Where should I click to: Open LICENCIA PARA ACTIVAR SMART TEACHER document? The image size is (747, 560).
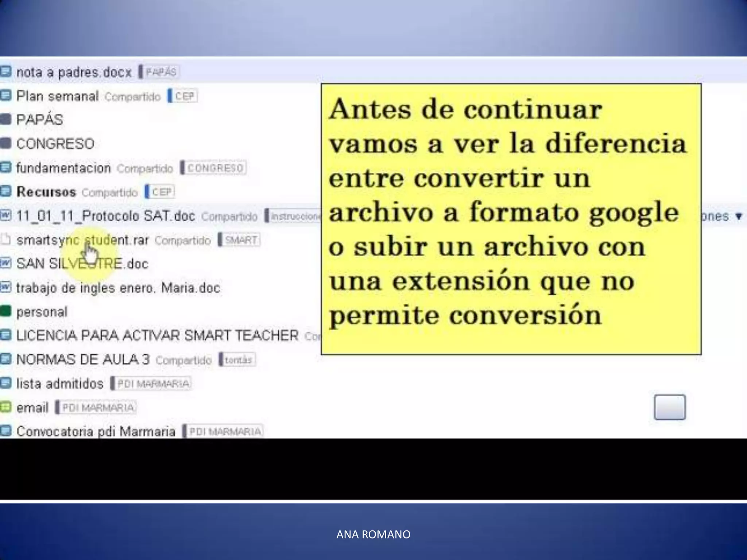pos(157,335)
